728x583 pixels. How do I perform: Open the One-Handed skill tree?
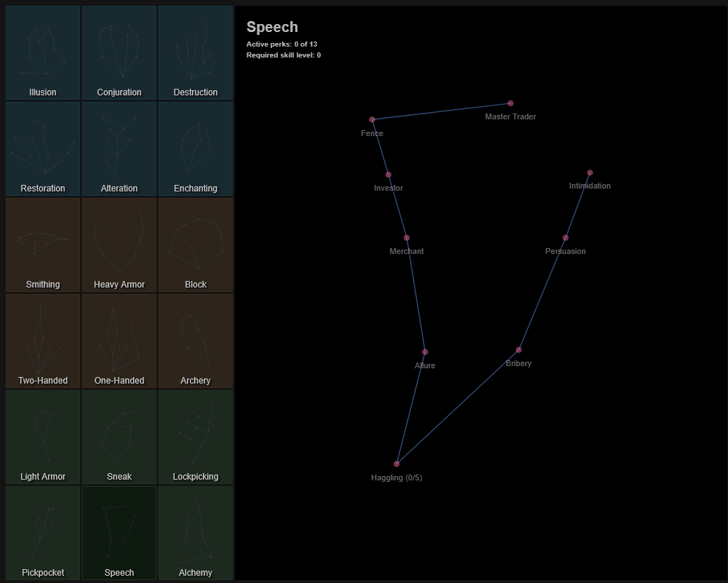[x=119, y=341]
